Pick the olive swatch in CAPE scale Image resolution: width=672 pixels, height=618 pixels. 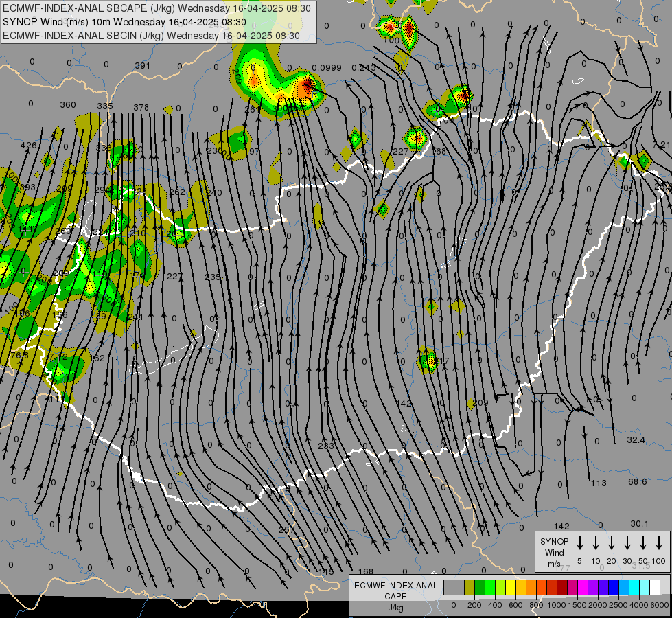(x=470, y=587)
